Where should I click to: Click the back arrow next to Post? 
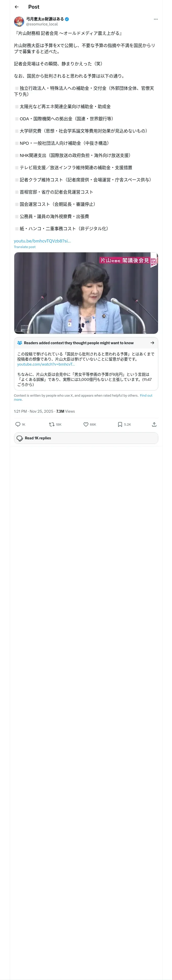[x=16, y=7]
